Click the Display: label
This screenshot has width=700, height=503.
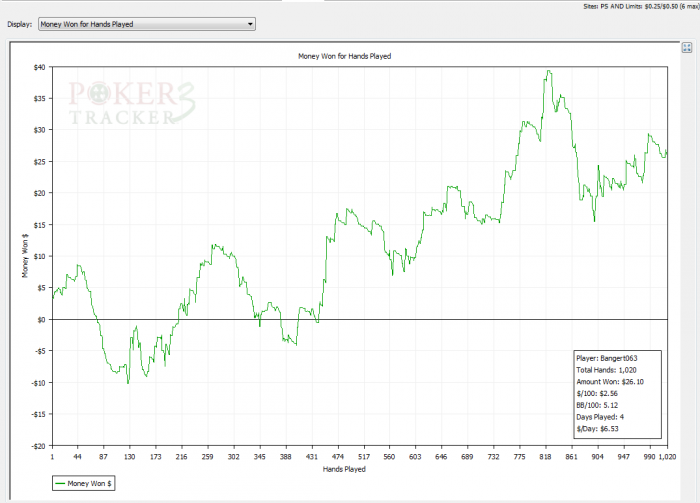pyautogui.click(x=20, y=24)
